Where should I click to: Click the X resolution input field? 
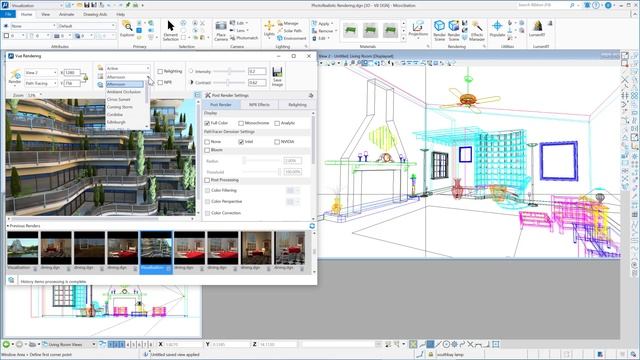point(72,72)
